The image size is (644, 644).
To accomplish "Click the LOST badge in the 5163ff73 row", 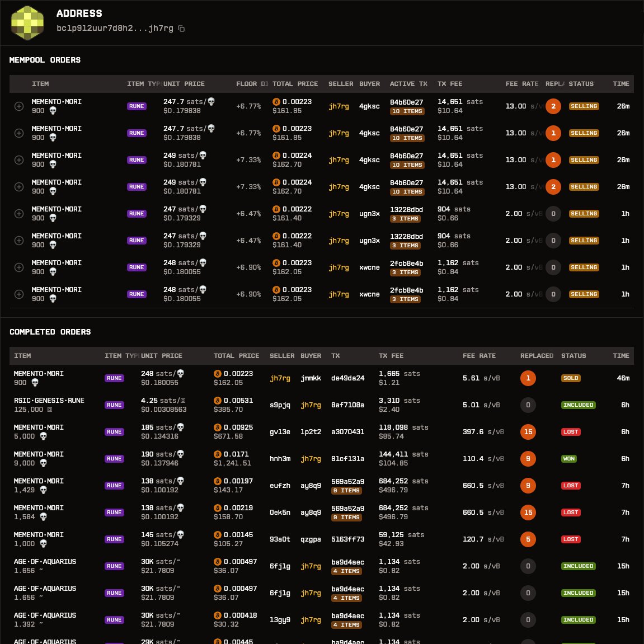I will (571, 539).
